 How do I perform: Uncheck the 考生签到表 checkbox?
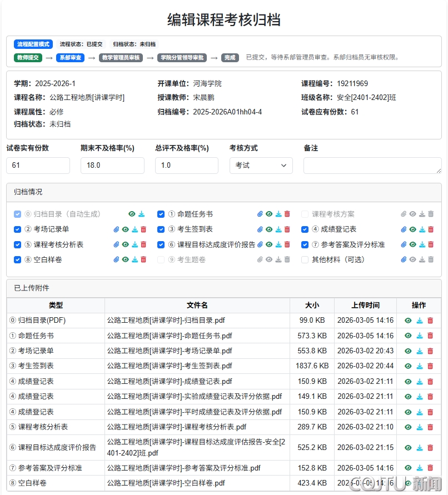coord(161,229)
